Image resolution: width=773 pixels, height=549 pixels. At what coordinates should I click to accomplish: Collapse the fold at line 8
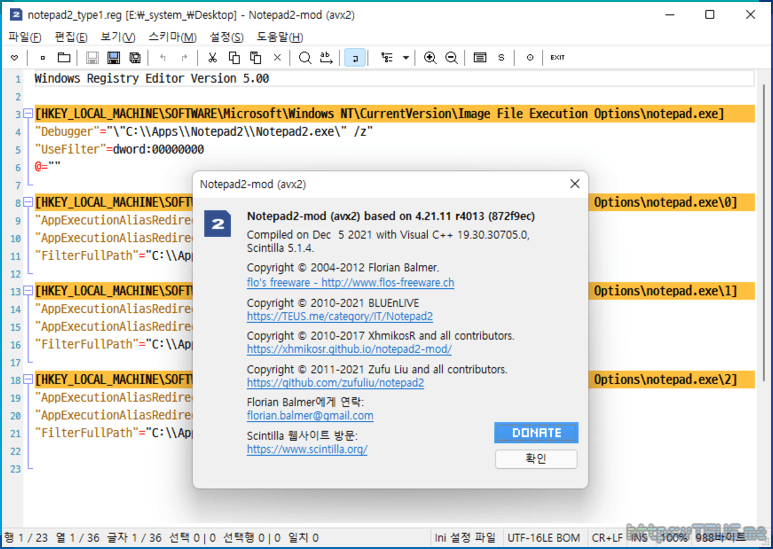28,203
